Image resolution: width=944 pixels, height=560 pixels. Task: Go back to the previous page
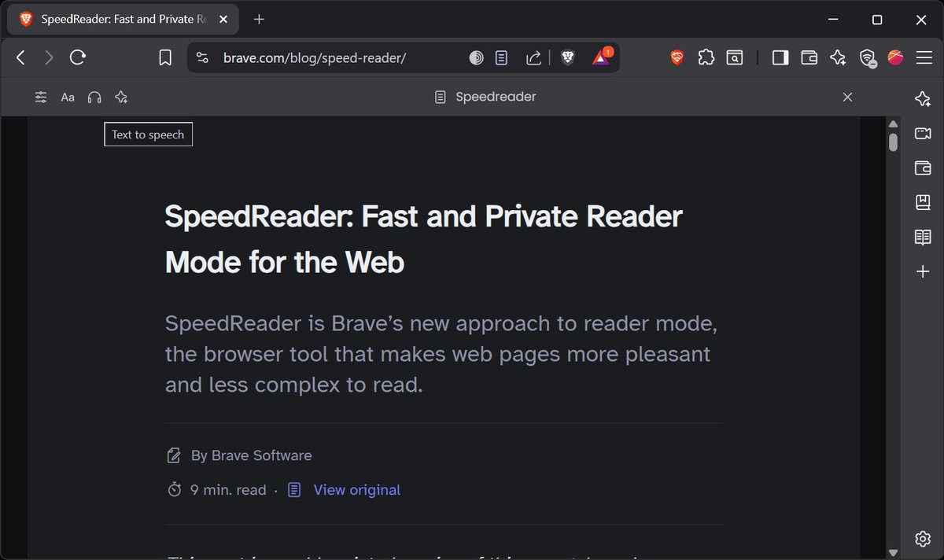21,57
